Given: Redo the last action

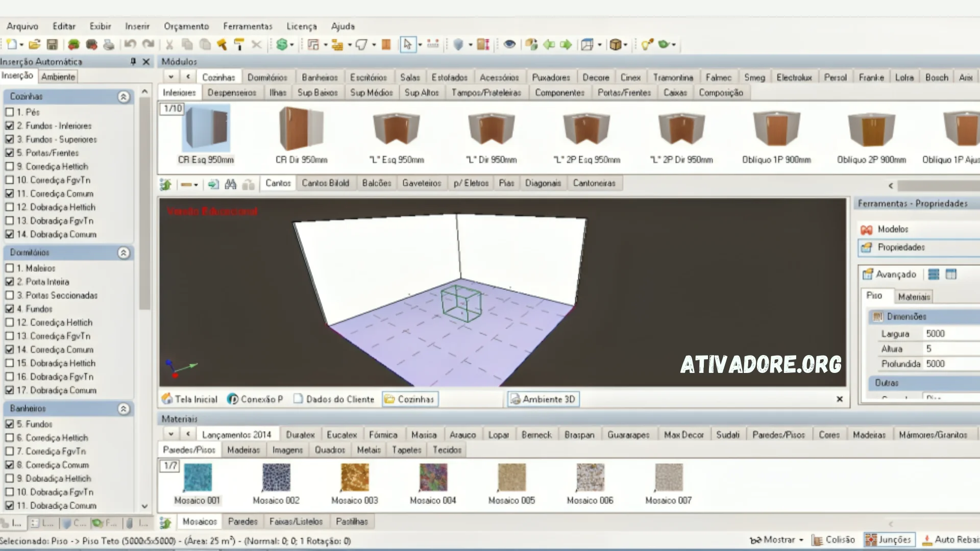Looking at the screenshot, I should click(x=149, y=45).
